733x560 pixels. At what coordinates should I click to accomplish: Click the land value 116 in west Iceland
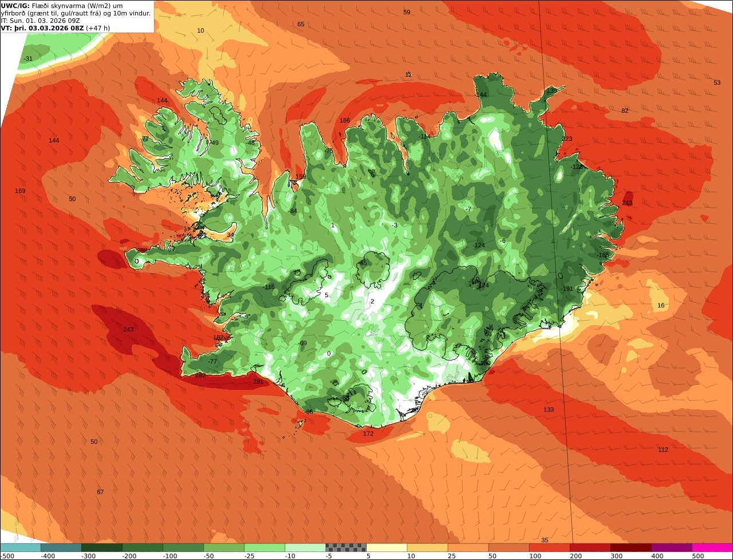[270, 287]
